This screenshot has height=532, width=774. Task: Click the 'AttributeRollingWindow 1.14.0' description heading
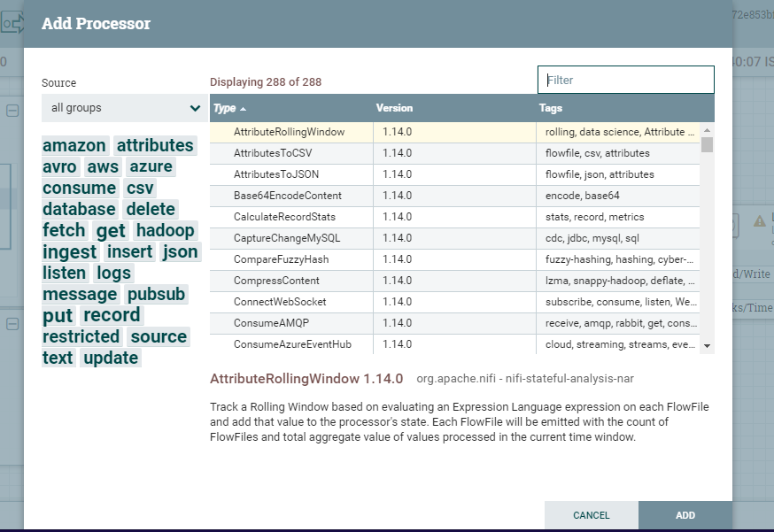[x=306, y=379]
